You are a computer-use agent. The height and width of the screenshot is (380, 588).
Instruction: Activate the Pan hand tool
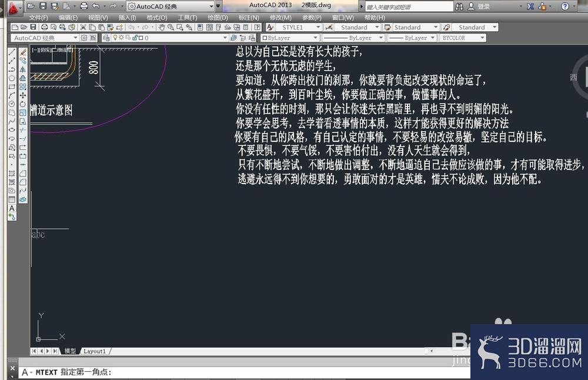click(x=162, y=28)
